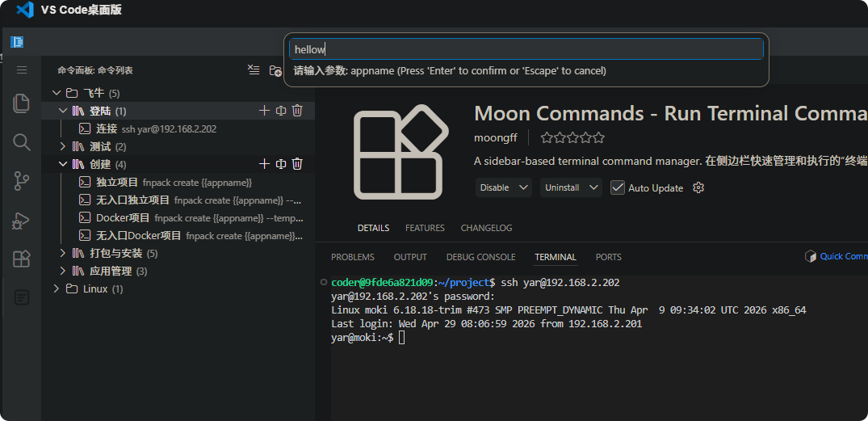Click the Quick Commands cube icon
This screenshot has width=868, height=421.
click(811, 256)
